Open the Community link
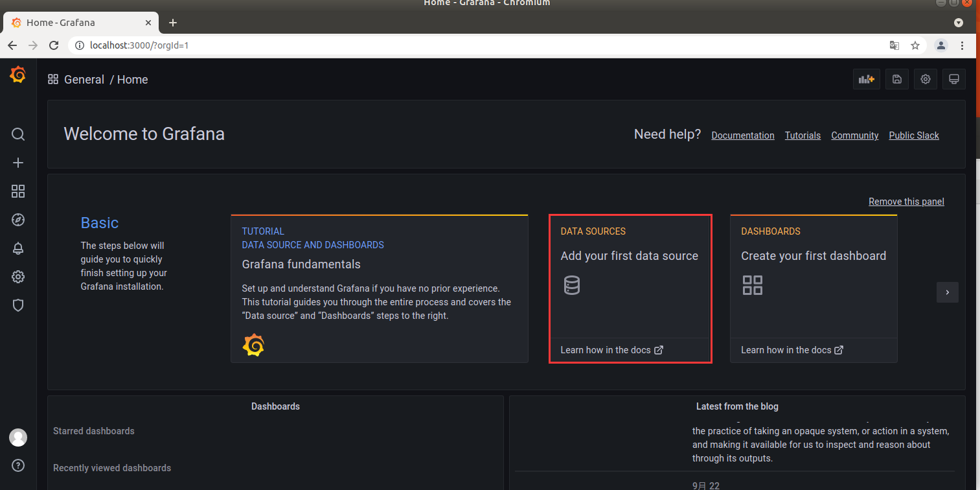 click(855, 135)
